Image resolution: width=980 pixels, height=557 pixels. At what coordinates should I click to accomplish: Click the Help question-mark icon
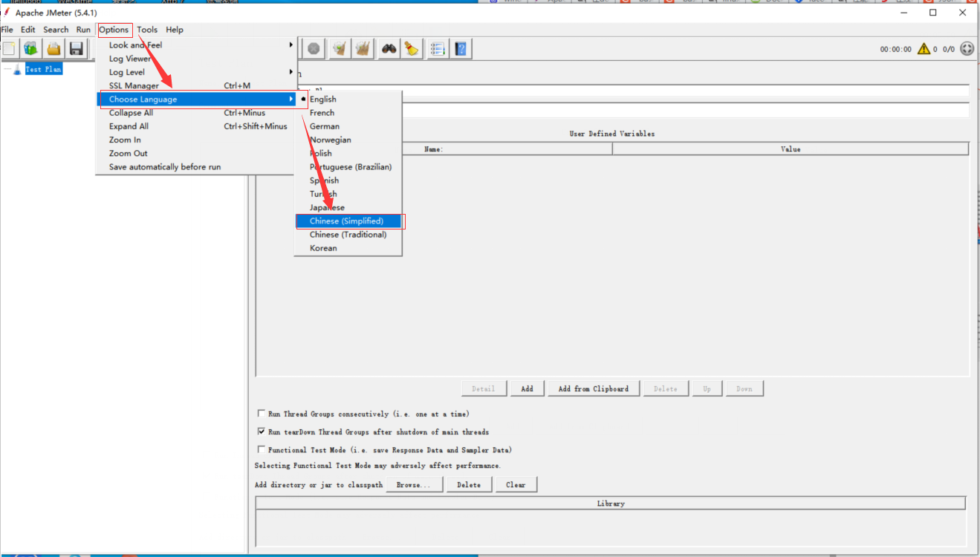(461, 49)
